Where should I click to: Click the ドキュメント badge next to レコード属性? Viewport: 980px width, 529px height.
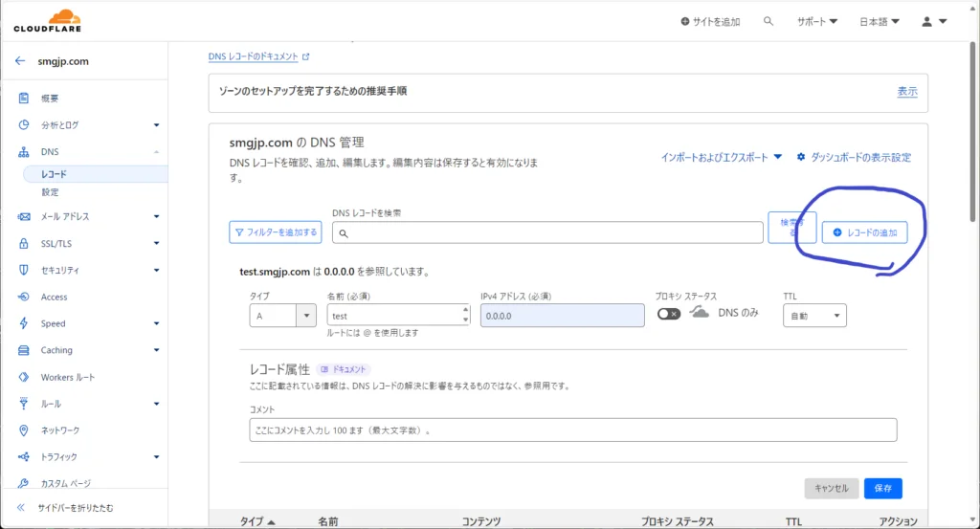click(344, 369)
